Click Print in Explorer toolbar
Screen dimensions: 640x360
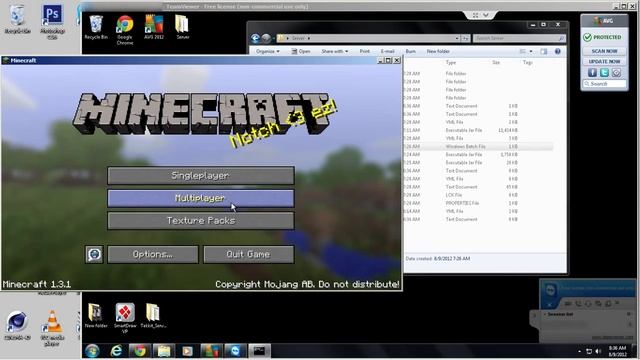pyautogui.click(x=364, y=51)
